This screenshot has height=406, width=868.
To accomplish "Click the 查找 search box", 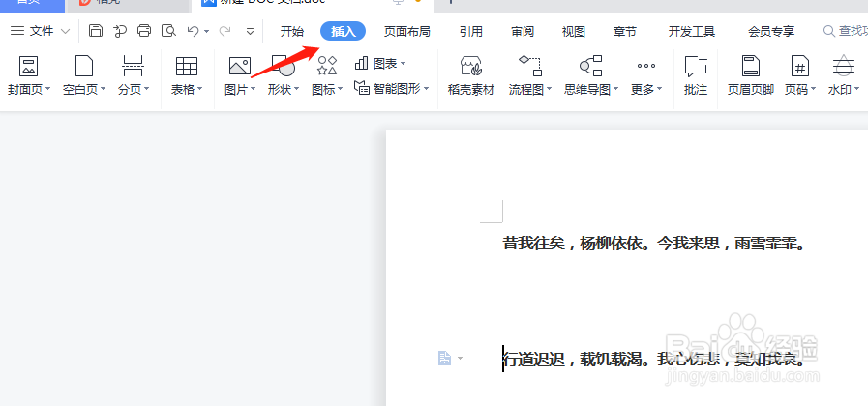I will [x=846, y=32].
